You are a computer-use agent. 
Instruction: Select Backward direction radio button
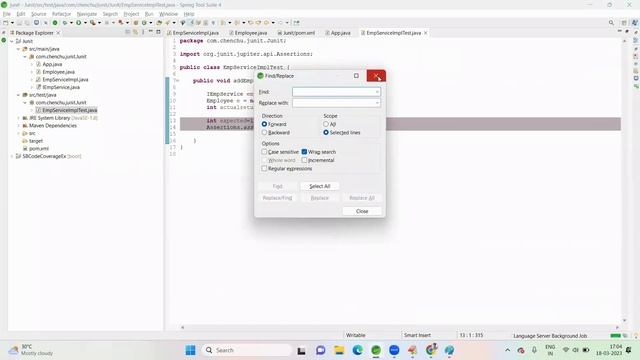pos(264,133)
